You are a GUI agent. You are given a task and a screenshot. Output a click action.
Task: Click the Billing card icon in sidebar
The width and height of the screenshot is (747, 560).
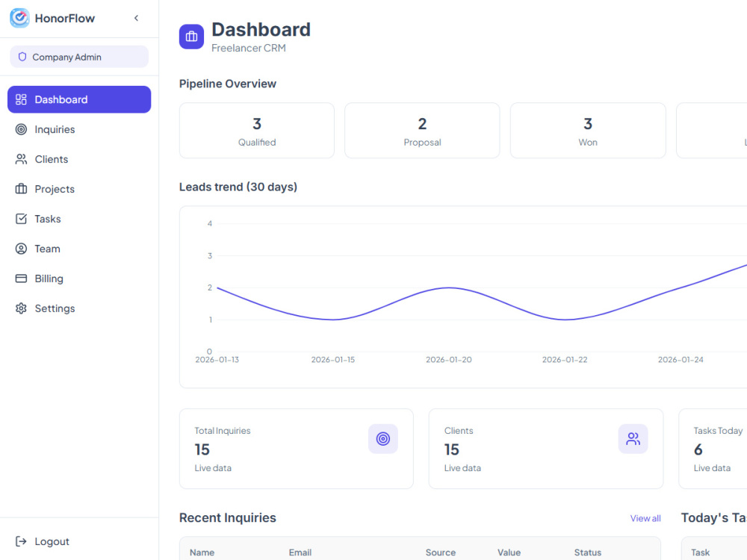click(x=21, y=279)
